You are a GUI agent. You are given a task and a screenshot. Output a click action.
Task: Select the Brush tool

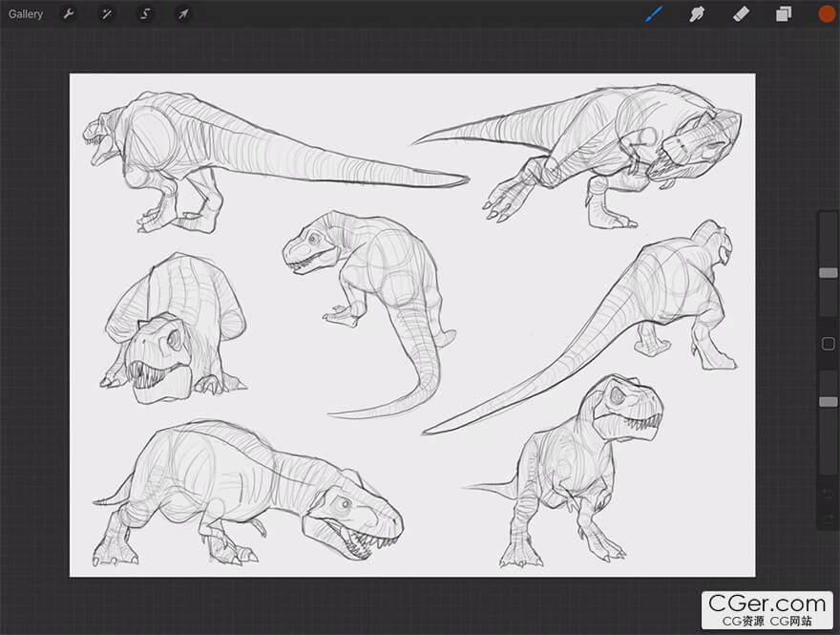pyautogui.click(x=654, y=14)
